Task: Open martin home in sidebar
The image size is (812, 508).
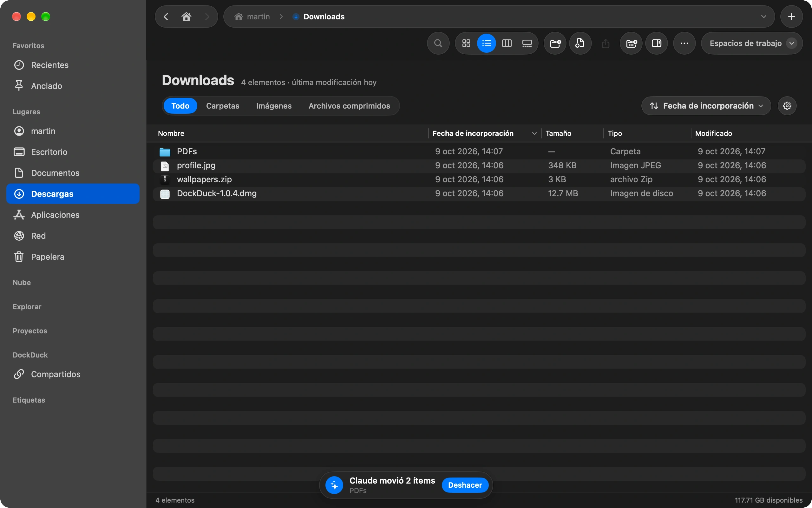Action: (73, 131)
